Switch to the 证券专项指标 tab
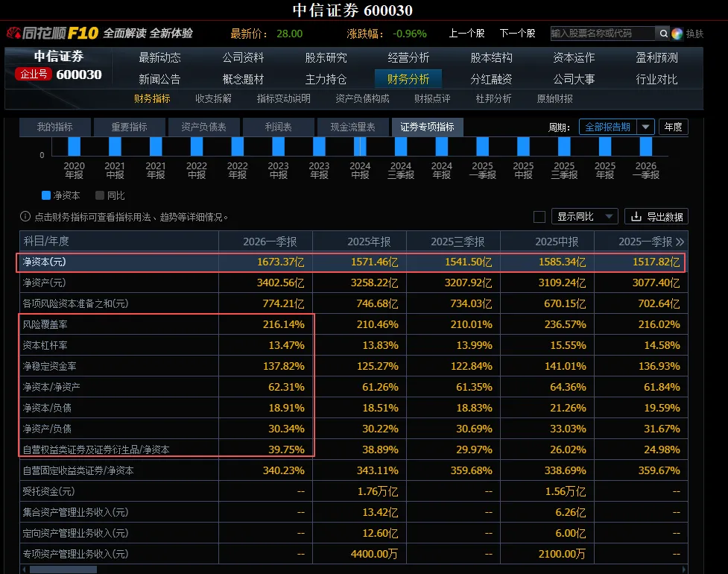728x574 pixels. click(x=427, y=127)
